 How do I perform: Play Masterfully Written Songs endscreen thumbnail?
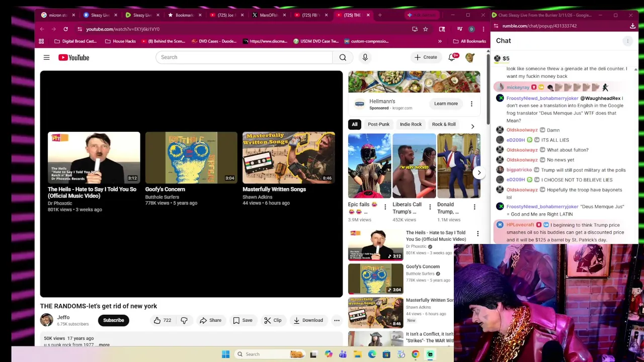[x=288, y=157]
